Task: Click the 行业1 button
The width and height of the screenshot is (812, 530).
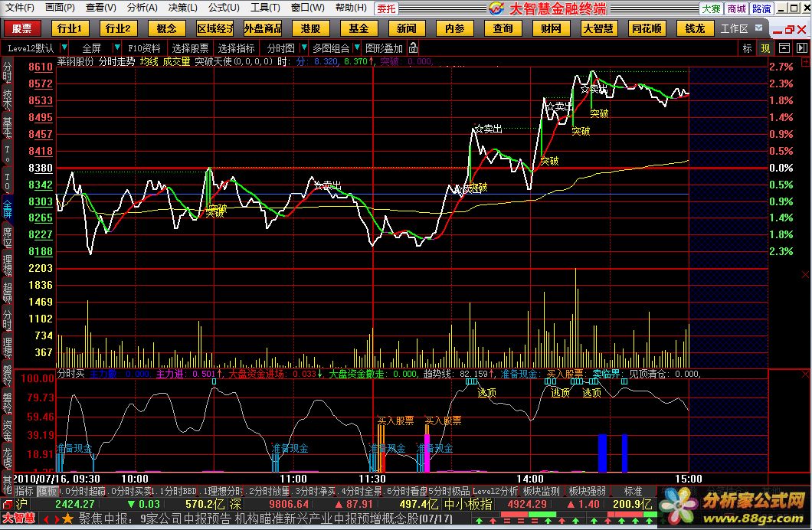Action: 70,28
